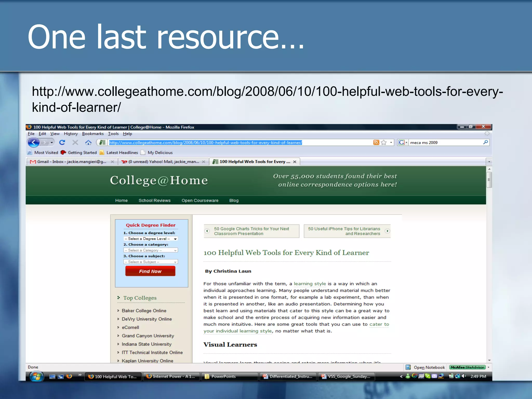Click the page vertical scrollbar thumb
The height and width of the screenshot is (399, 532).
(x=489, y=179)
